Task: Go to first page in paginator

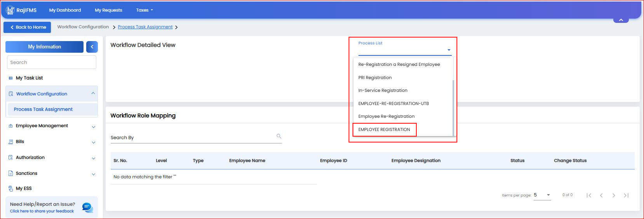Action: click(589, 195)
